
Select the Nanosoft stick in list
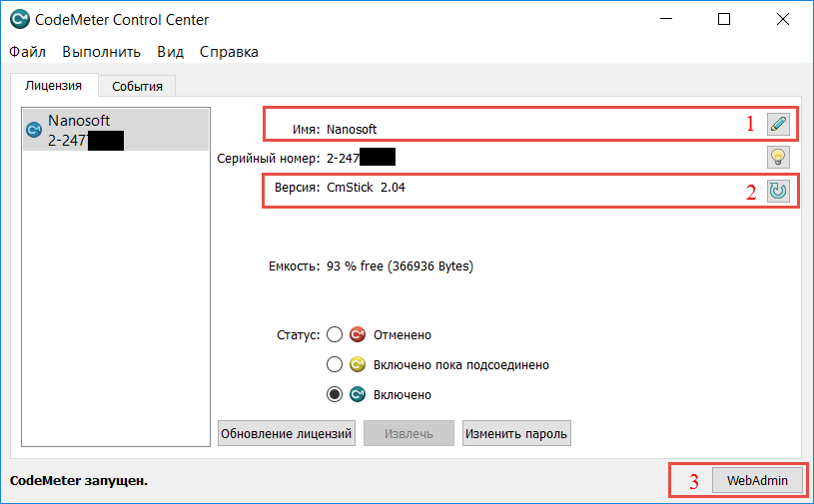(116, 130)
